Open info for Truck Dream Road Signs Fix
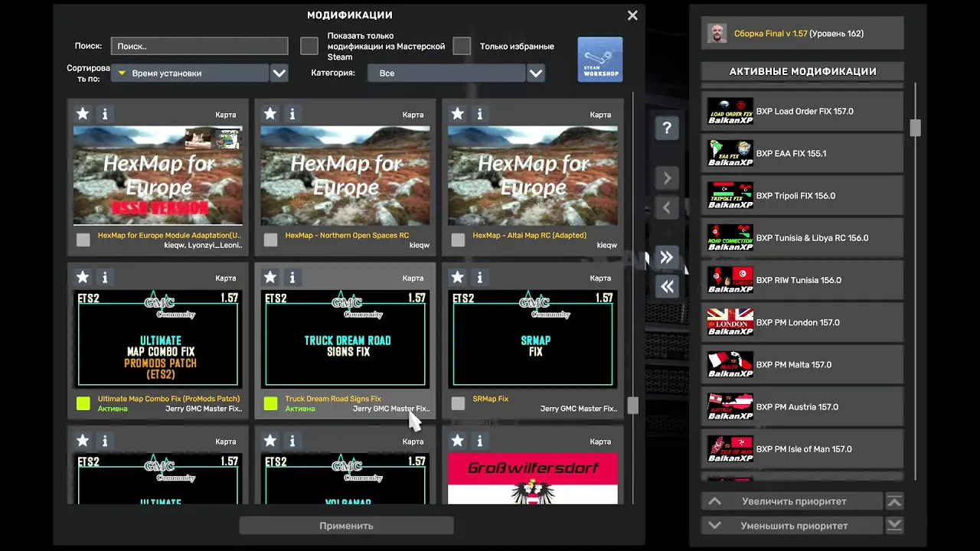980x551 pixels. pos(292,277)
